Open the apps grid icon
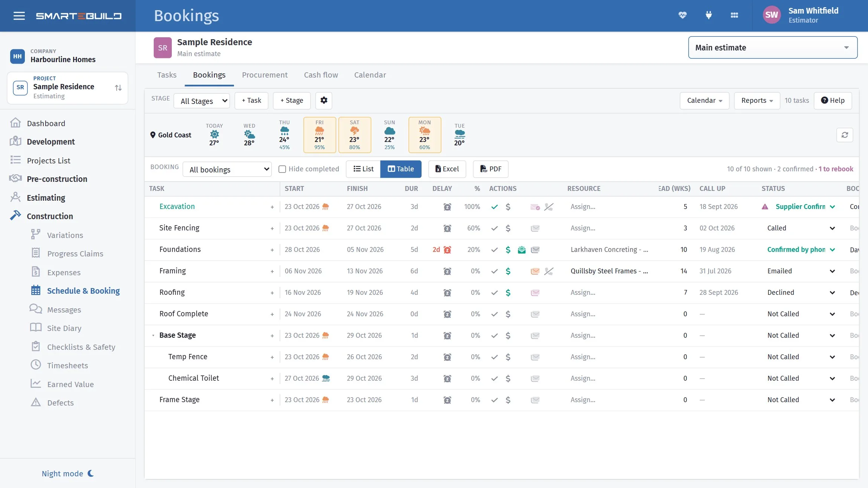This screenshot has width=868, height=488. 734,15
